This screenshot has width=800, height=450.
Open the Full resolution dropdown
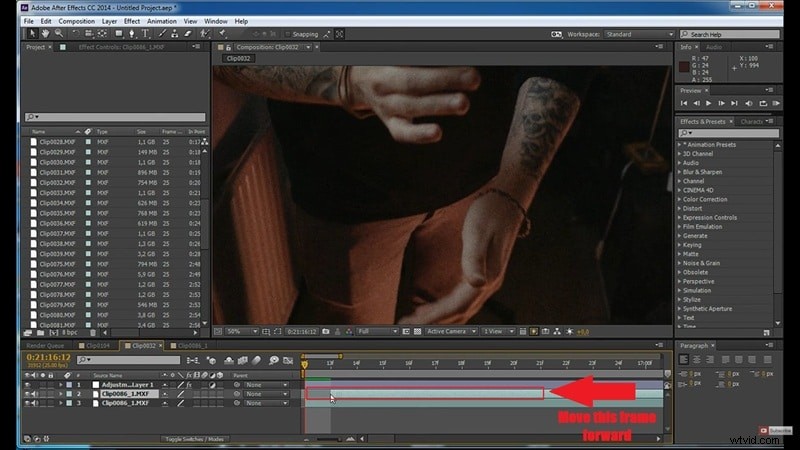pyautogui.click(x=377, y=332)
